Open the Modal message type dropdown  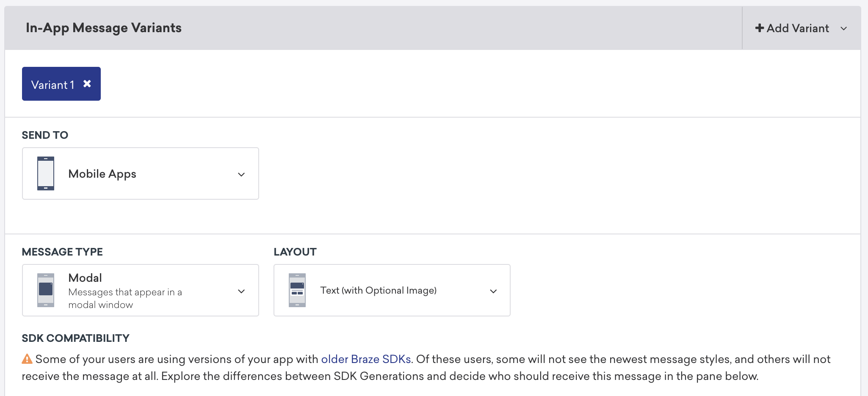point(241,290)
